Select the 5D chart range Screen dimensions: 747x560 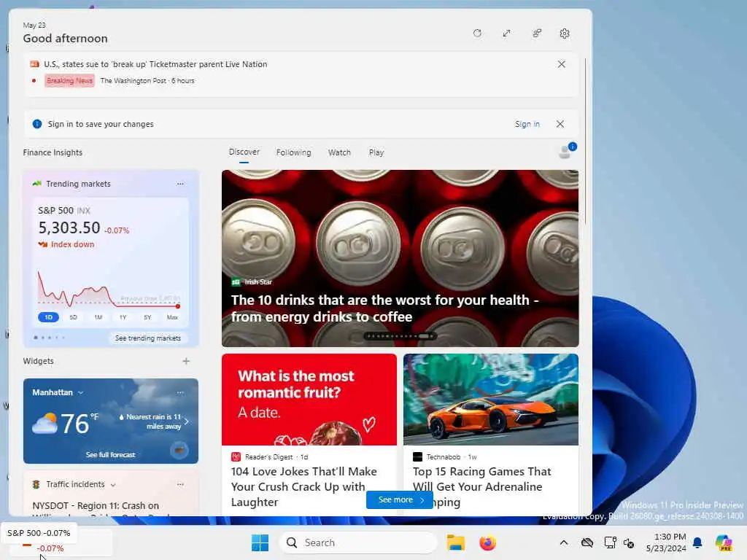click(x=74, y=317)
